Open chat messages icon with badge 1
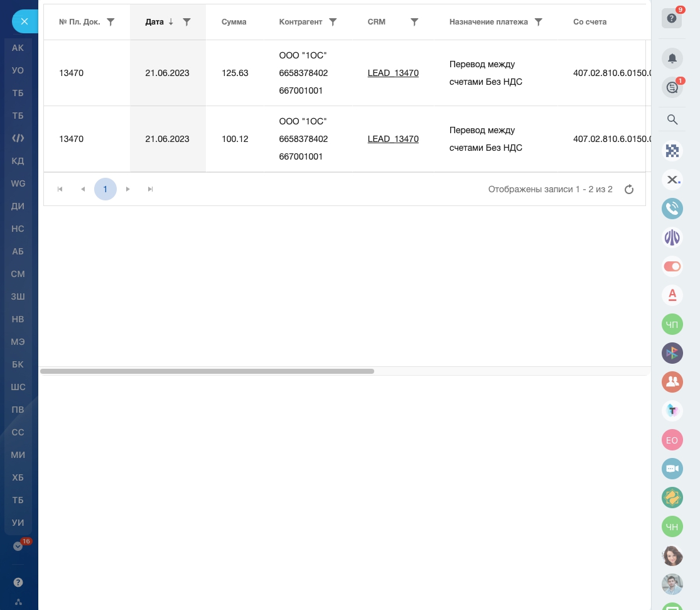 tap(672, 87)
